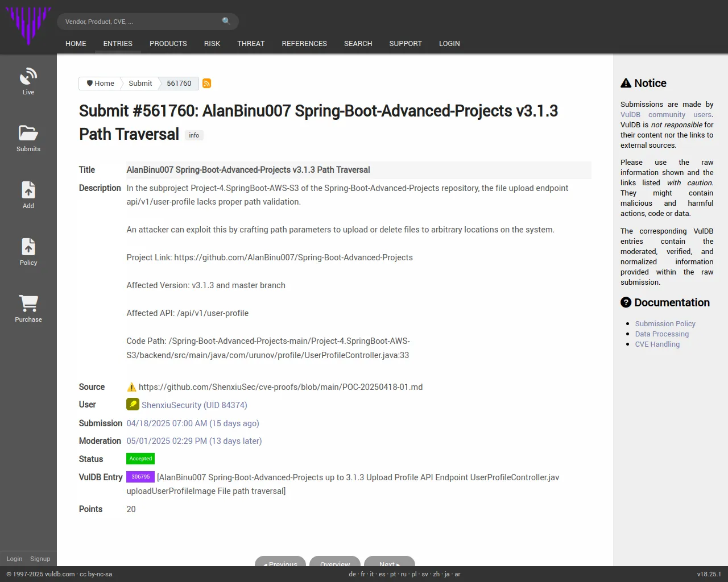Click the Affected API /api/v1/user-profile line

point(188,313)
